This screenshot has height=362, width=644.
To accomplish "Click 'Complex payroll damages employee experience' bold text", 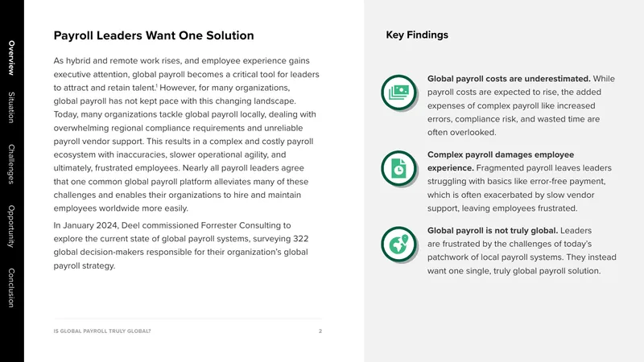I will coord(501,162).
